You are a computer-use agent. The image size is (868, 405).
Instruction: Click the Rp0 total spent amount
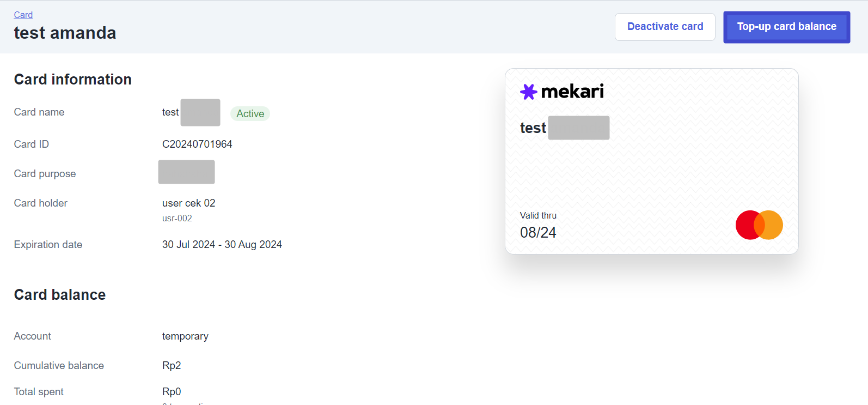click(172, 391)
